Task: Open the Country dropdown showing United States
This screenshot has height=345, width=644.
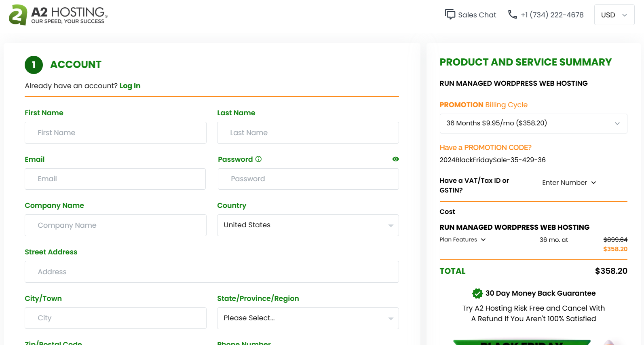Action: (x=308, y=225)
